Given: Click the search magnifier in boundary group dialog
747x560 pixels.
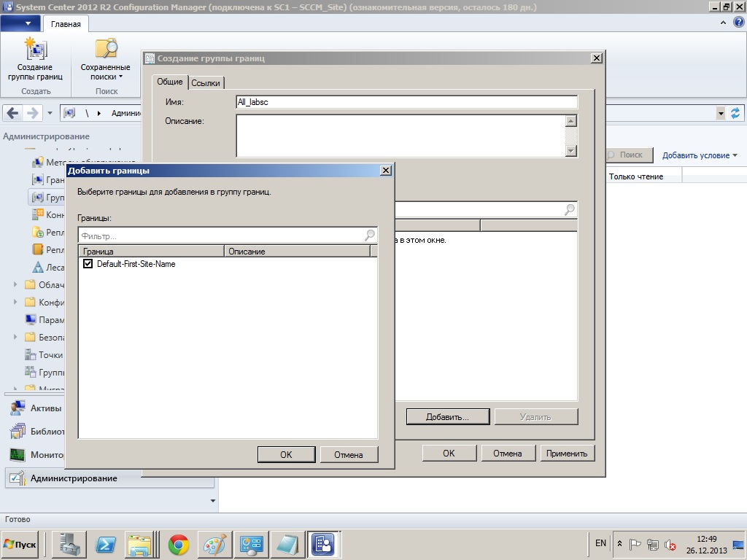Looking at the screenshot, I should (569, 209).
